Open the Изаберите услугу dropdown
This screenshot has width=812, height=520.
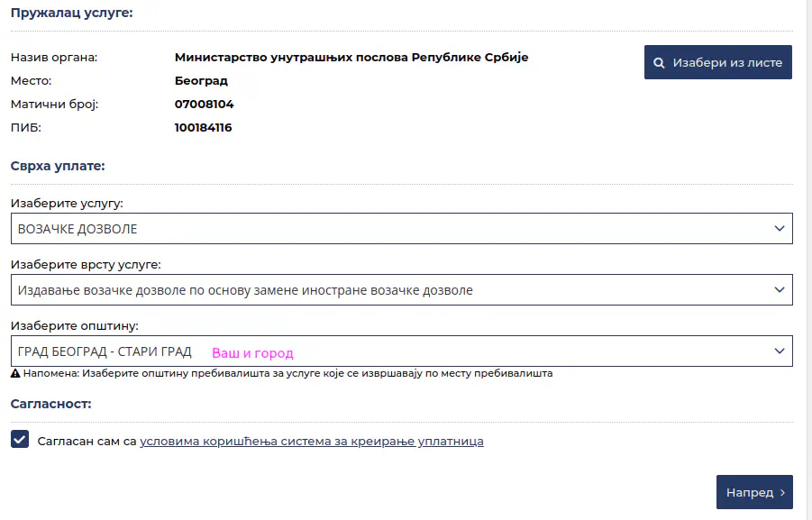401,228
